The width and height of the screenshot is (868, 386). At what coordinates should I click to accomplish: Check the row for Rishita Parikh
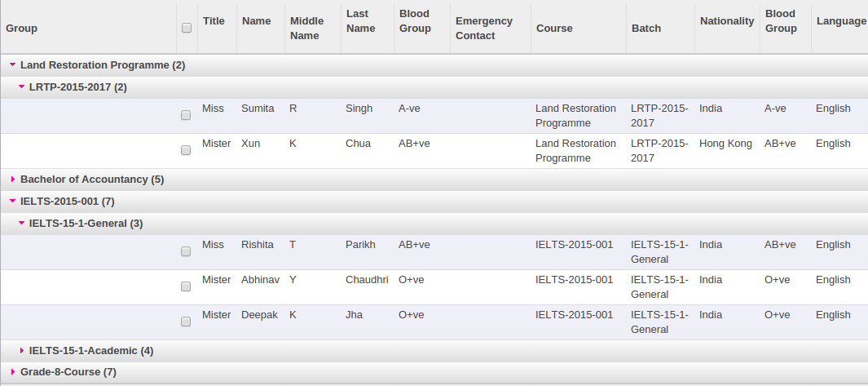pyautogui.click(x=186, y=252)
